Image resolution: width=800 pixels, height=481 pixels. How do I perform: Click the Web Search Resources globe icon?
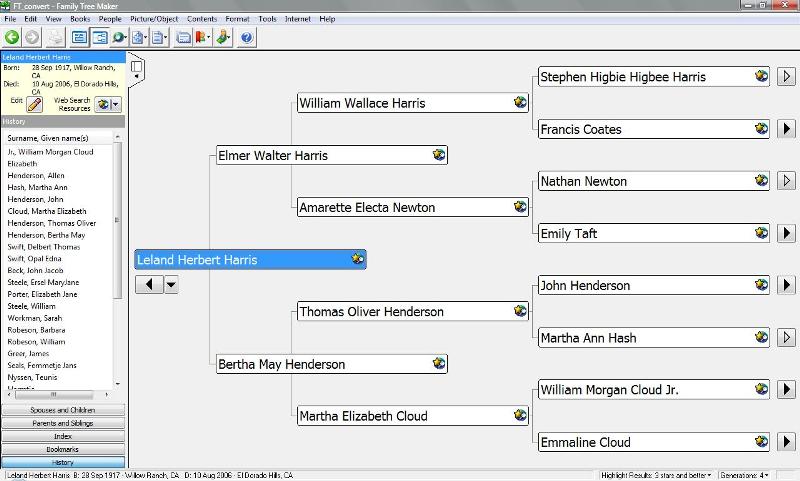102,103
